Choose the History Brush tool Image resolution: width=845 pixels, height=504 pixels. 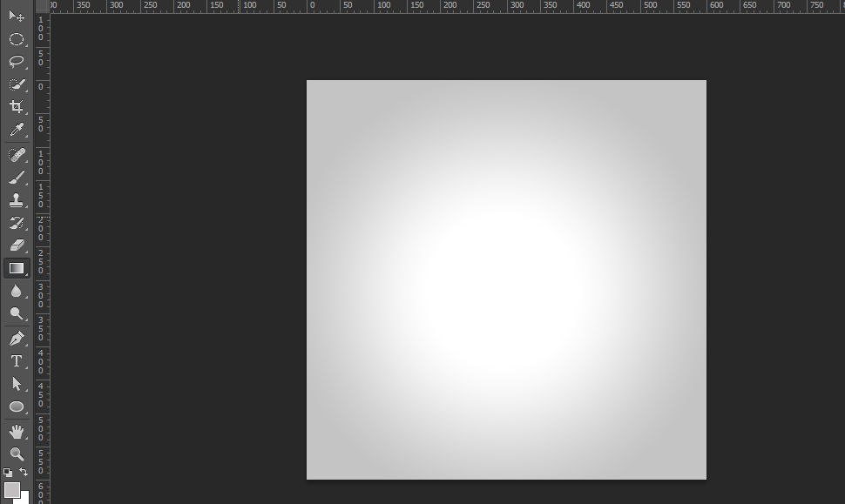pyautogui.click(x=16, y=223)
